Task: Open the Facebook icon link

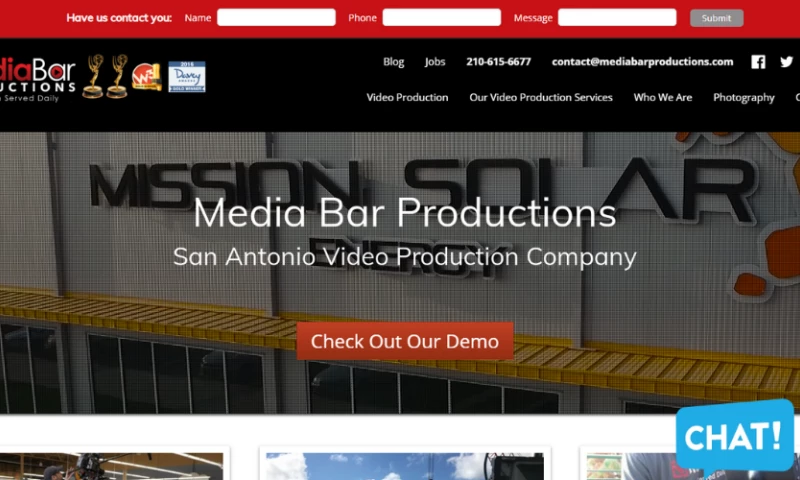Action: pos(758,62)
